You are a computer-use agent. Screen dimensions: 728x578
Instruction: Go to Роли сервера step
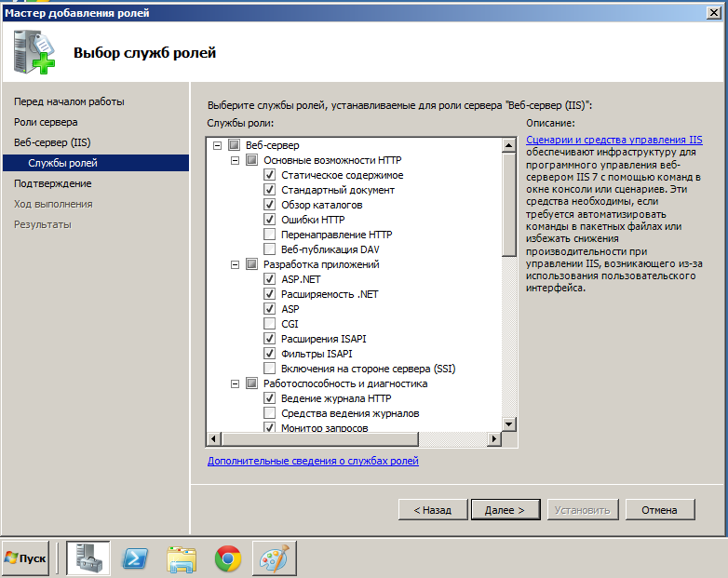[46, 122]
